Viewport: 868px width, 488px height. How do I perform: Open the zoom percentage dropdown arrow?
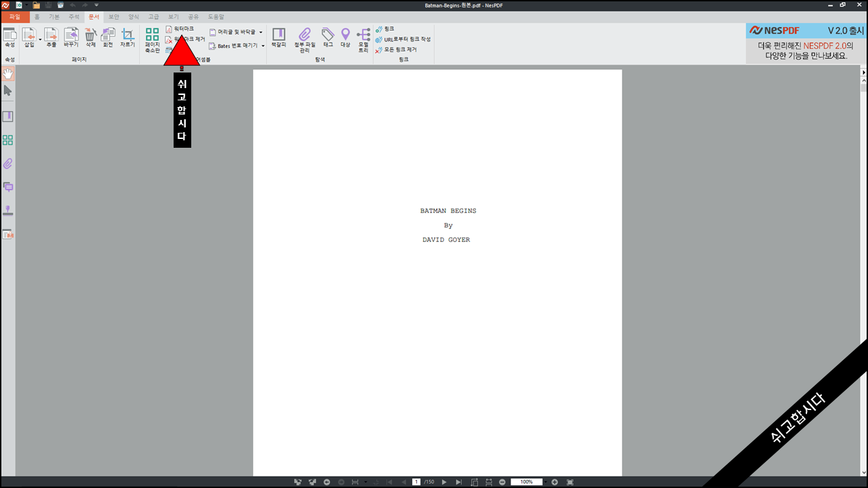click(x=545, y=482)
